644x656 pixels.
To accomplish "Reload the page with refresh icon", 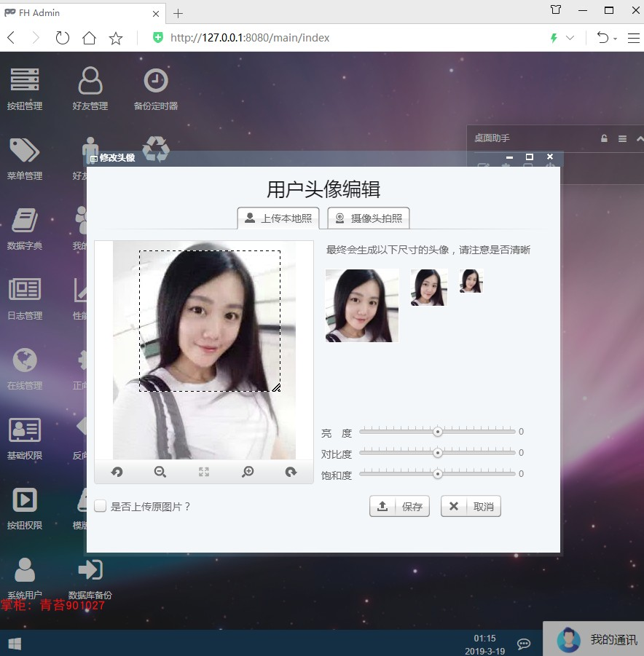I will [63, 38].
